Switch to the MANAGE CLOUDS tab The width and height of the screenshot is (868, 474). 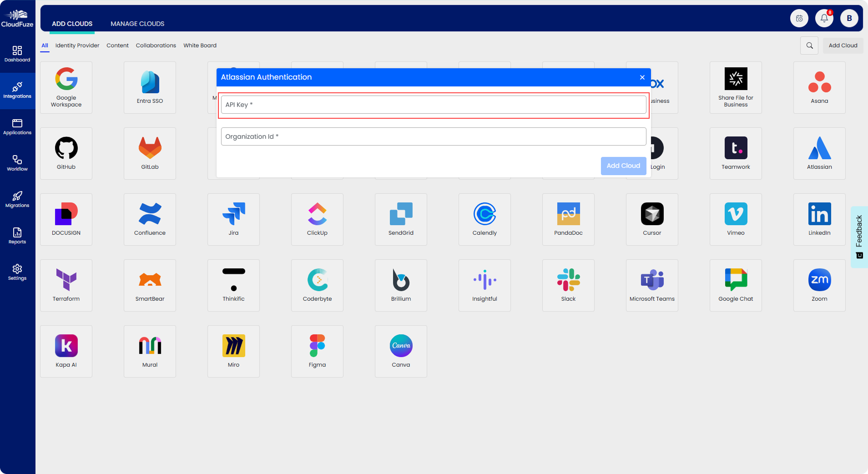pos(137,24)
